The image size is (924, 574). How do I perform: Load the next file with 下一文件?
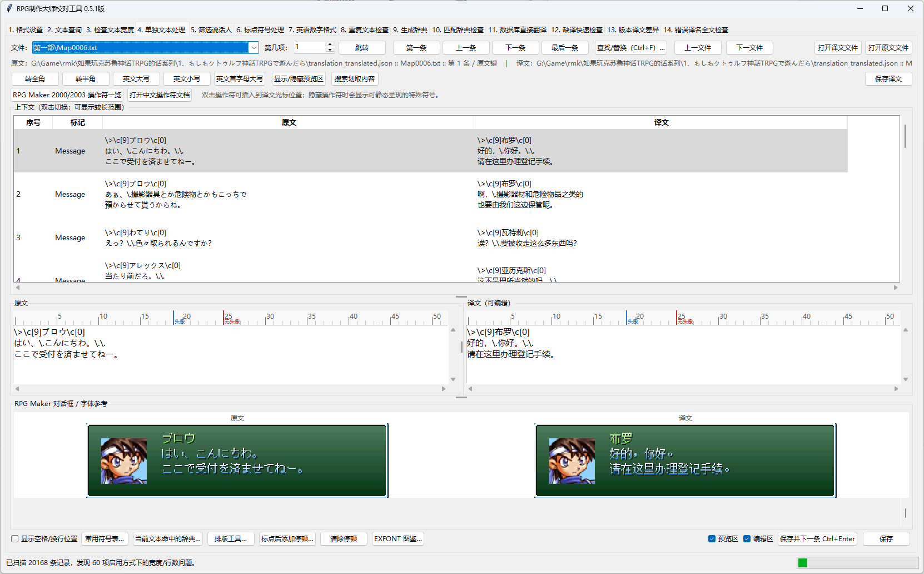(x=749, y=48)
